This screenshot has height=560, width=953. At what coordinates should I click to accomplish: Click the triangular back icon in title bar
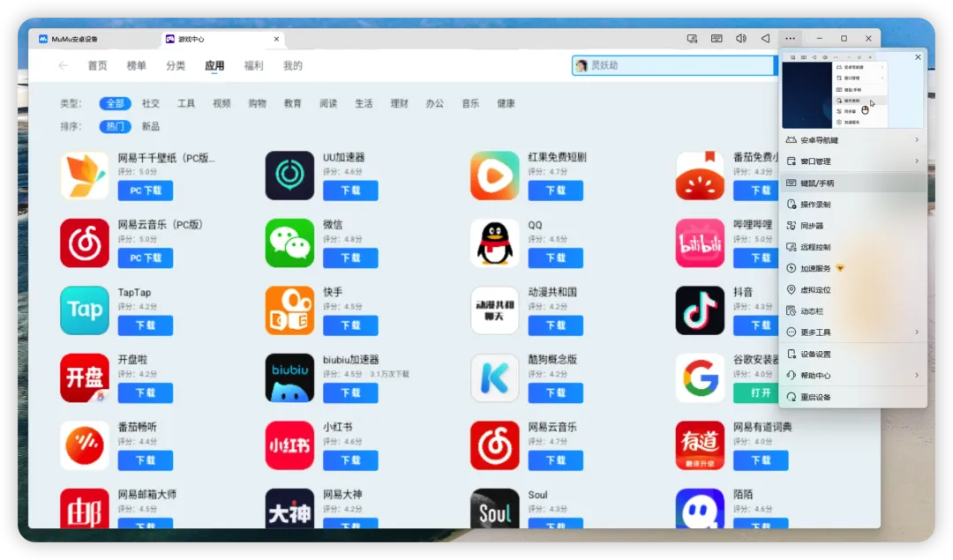(765, 38)
